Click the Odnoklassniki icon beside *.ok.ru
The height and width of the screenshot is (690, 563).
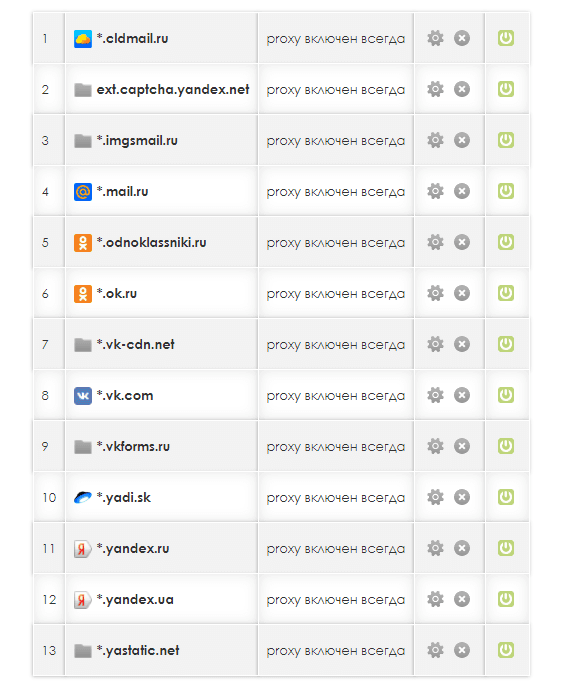pyautogui.click(x=83, y=294)
